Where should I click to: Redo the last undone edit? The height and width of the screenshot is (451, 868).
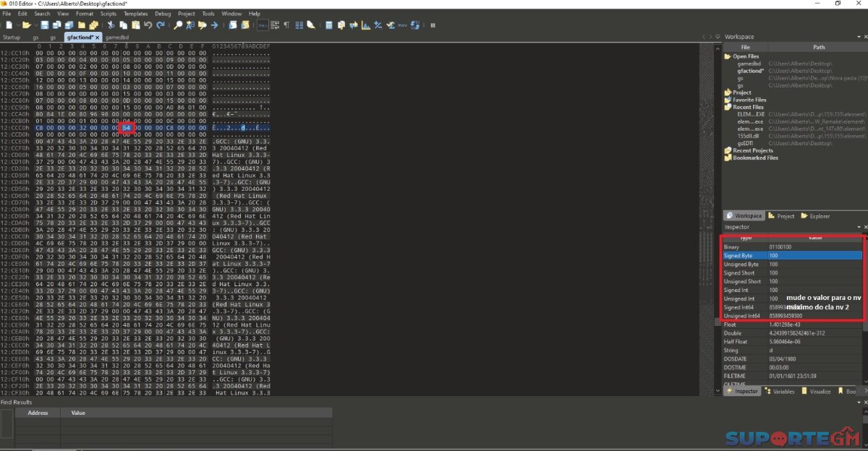(160, 25)
